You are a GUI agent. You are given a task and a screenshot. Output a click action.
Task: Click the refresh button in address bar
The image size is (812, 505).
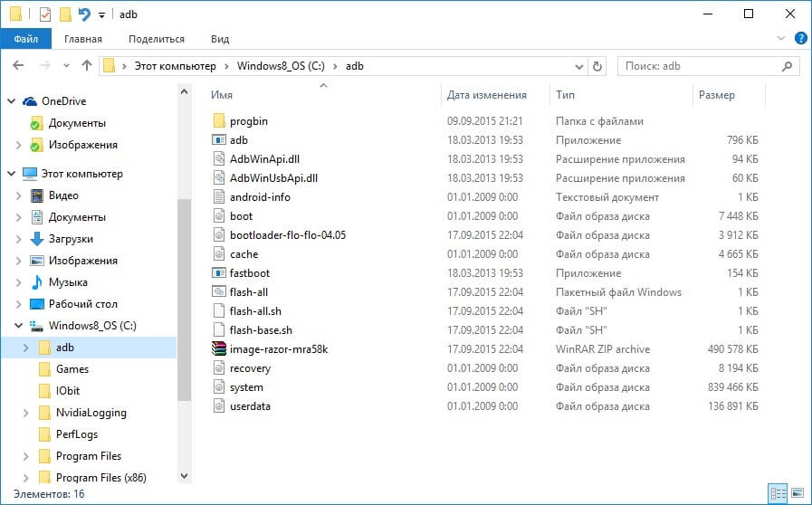click(597, 66)
